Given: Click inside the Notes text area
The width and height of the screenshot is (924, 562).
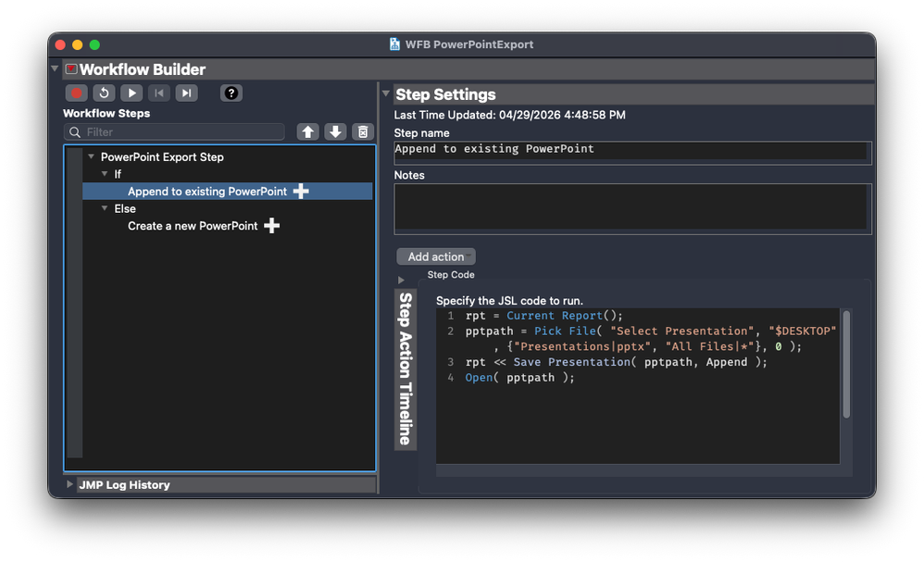Looking at the screenshot, I should [632, 209].
